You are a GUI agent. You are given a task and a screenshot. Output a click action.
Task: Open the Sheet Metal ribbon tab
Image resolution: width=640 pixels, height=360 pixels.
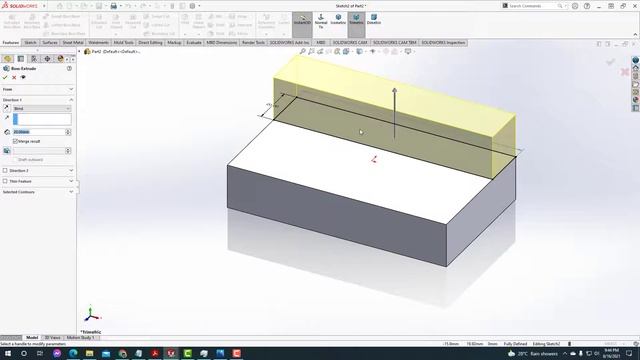click(x=73, y=42)
